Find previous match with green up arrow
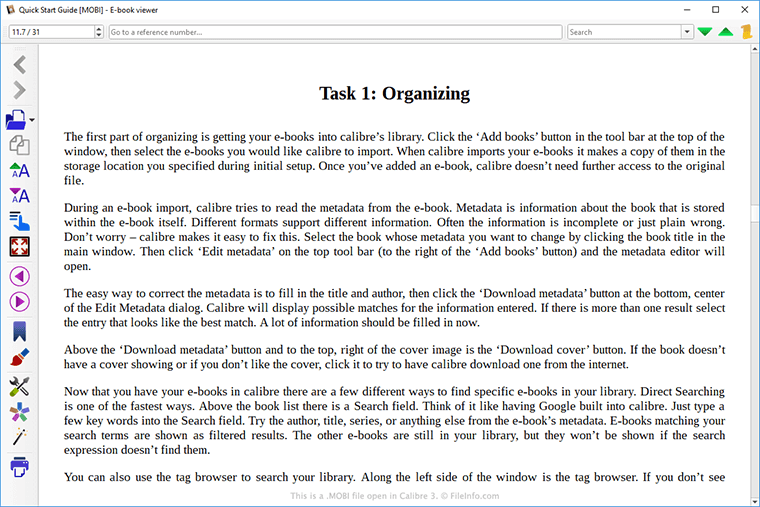Viewport: 760px width, 507px height. click(725, 32)
